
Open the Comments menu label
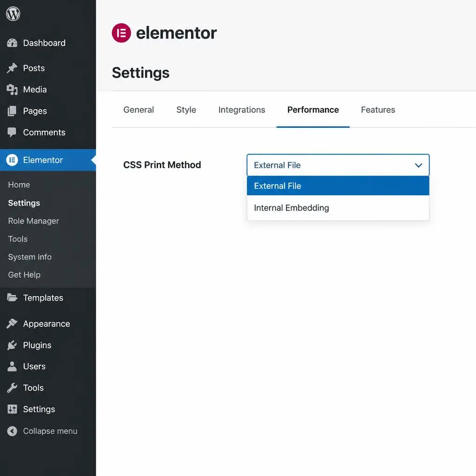[x=44, y=132]
